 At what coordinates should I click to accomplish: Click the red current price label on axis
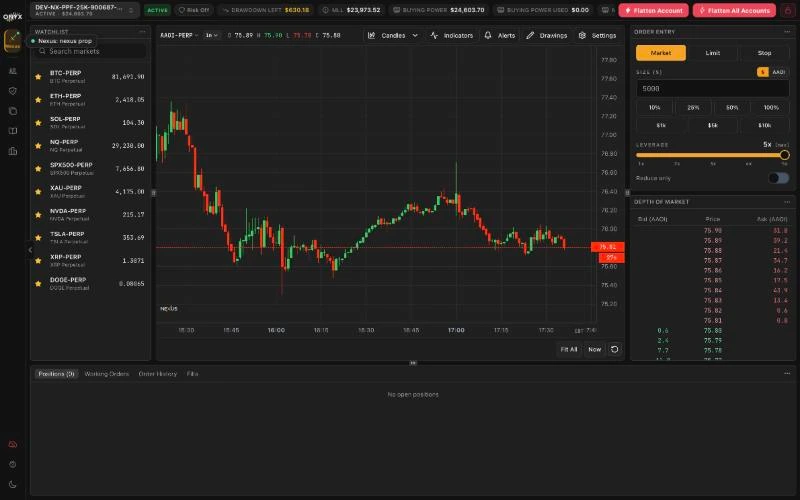607,247
